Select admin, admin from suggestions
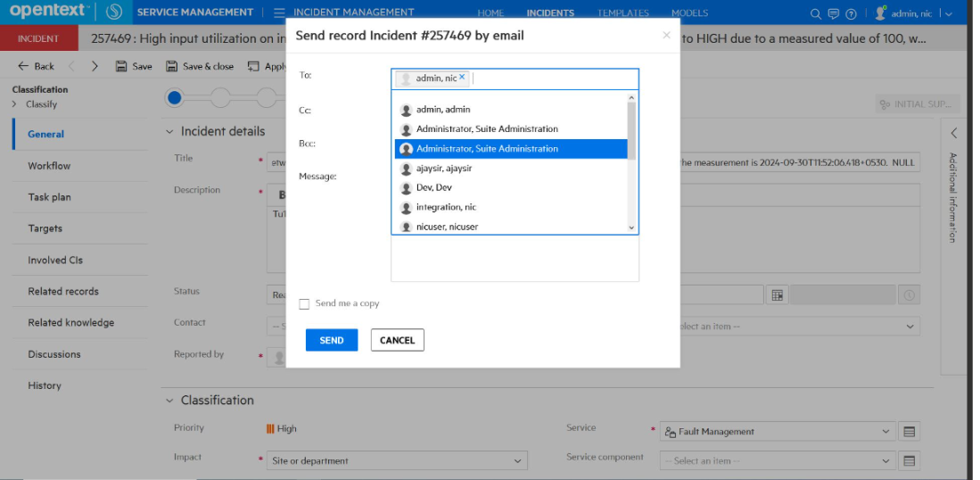The width and height of the screenshot is (980, 480). click(511, 110)
